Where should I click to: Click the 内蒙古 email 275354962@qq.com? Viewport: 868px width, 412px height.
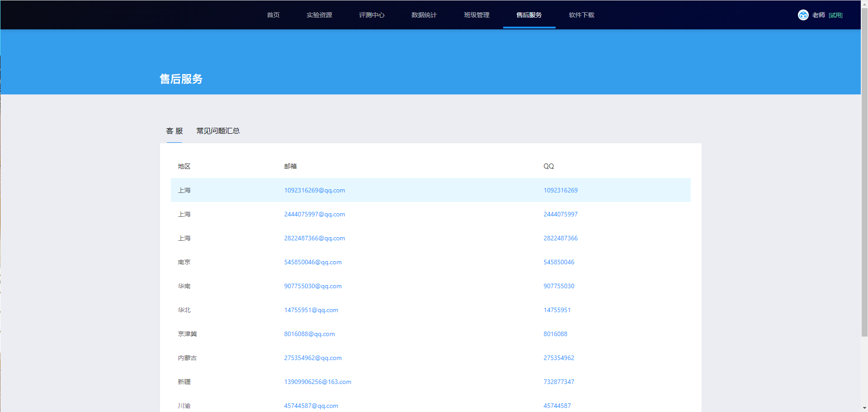point(312,358)
